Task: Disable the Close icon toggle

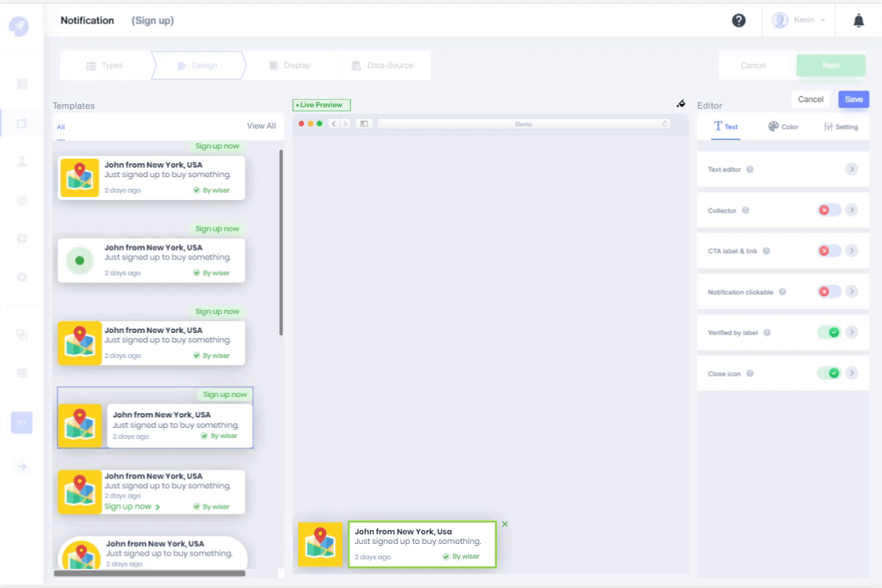Action: coord(829,373)
